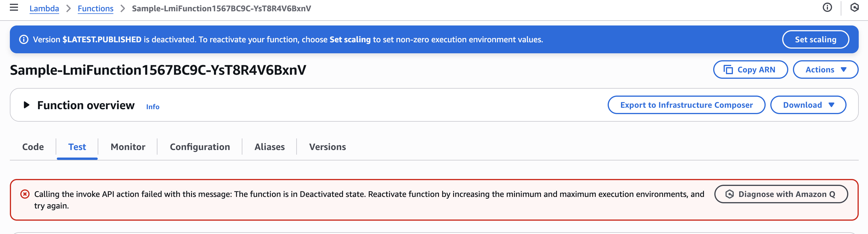
Task: Open the Download dropdown
Action: click(x=808, y=105)
